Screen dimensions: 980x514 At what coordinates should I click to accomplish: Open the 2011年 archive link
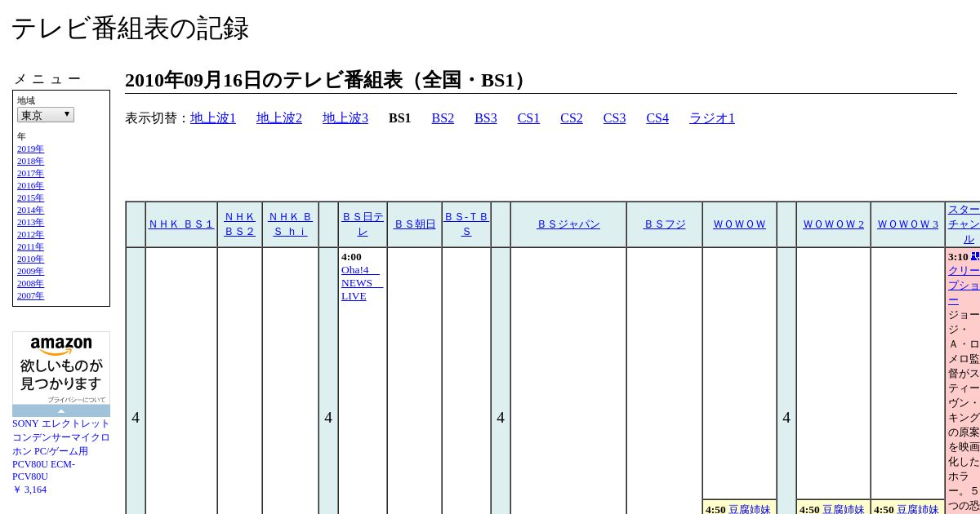click(x=30, y=246)
